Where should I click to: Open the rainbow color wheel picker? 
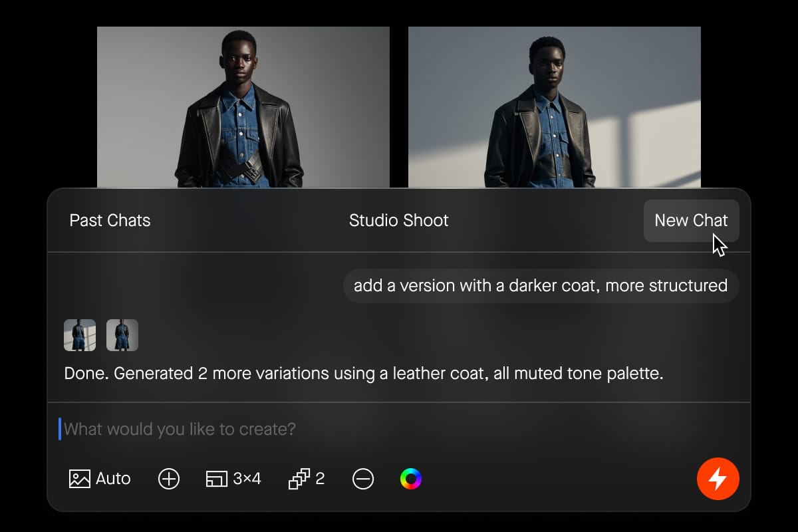coord(411,479)
